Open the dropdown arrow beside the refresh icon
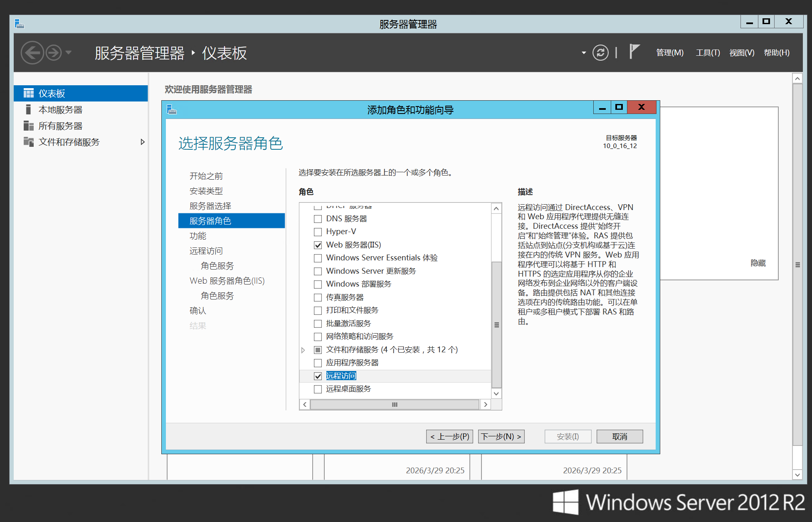This screenshot has height=522, width=812. coord(584,53)
